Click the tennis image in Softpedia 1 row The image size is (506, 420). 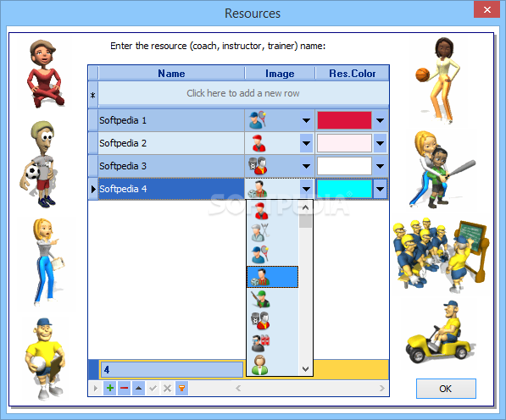(257, 120)
